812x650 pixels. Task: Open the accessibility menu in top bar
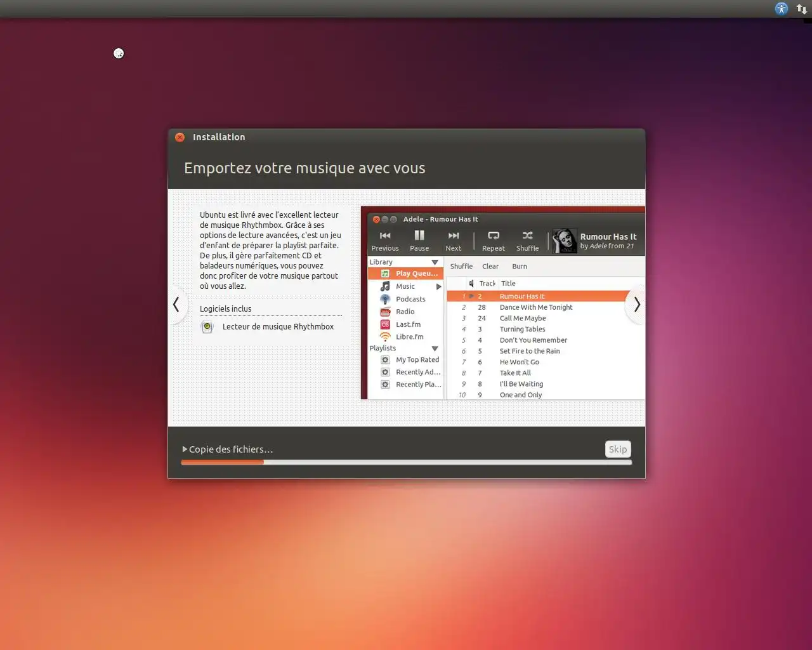point(781,9)
